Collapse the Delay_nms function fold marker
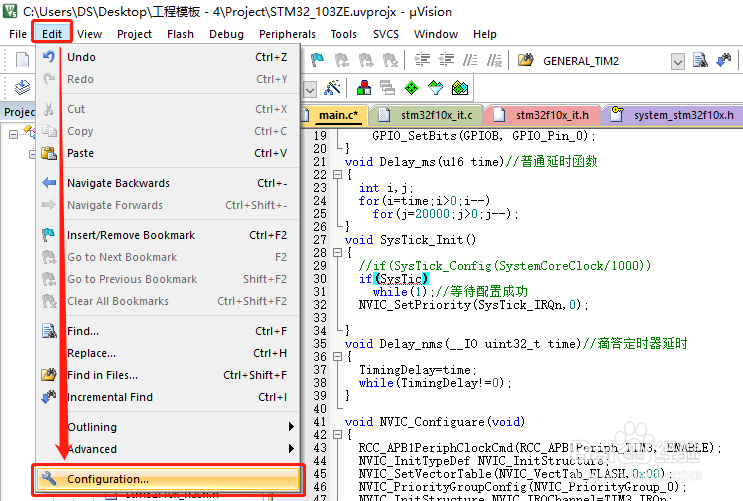Viewport: 743px width, 501px height. point(337,356)
